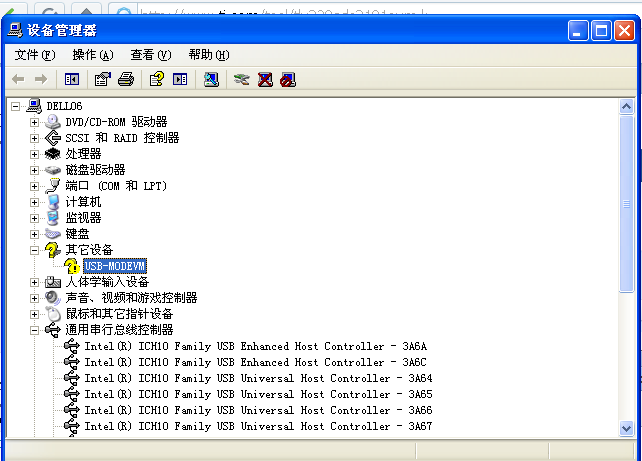This screenshot has height=461, width=642.
Task: Open the 操作(A) menu
Action: click(x=93, y=54)
